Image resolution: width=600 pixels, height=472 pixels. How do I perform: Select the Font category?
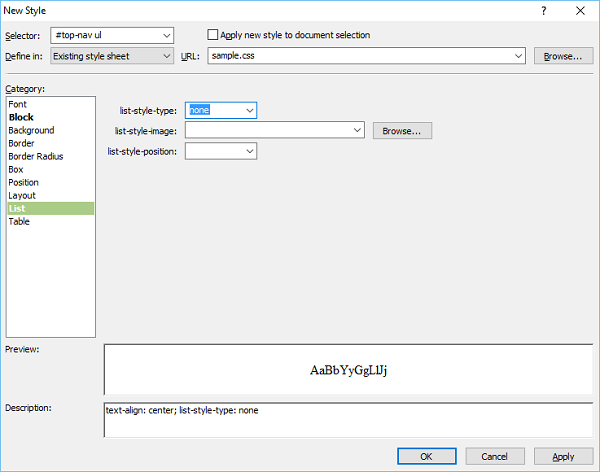tap(50, 104)
